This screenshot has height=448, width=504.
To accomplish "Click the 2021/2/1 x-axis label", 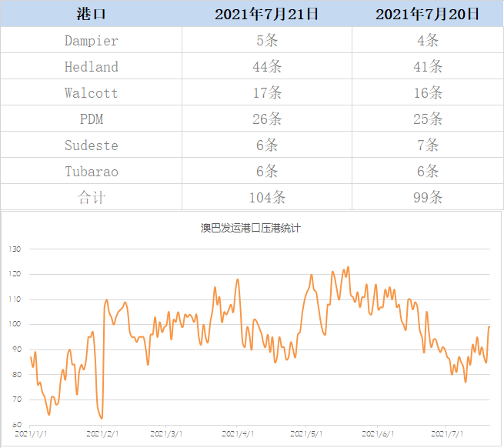I will coord(102,434).
